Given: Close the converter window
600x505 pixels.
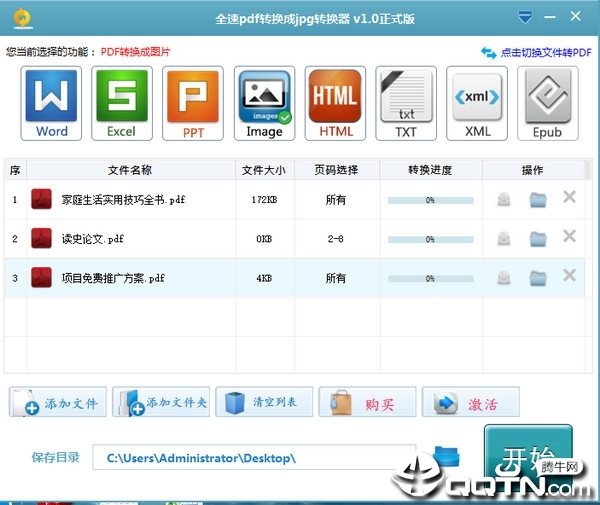Looking at the screenshot, I should 575,16.
